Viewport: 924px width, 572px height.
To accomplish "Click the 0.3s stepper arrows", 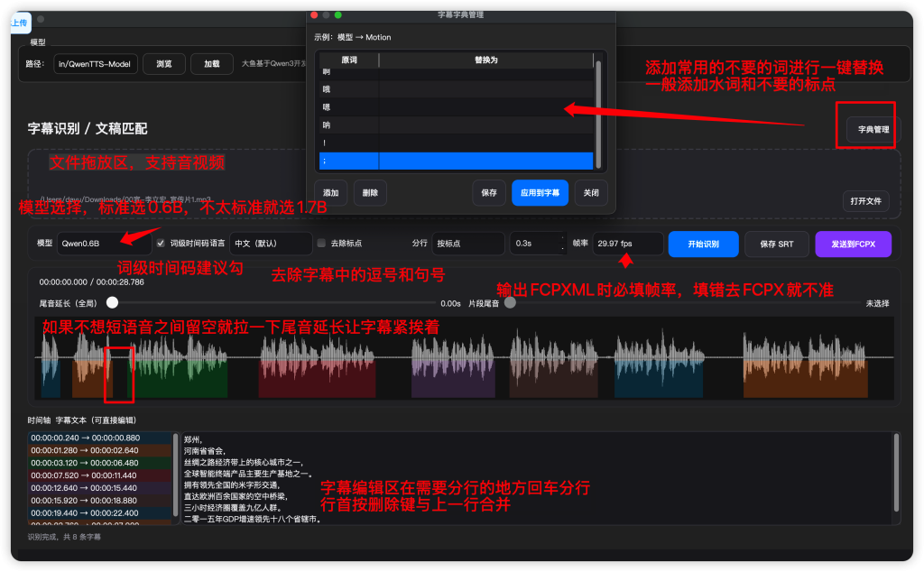I will click(x=564, y=244).
